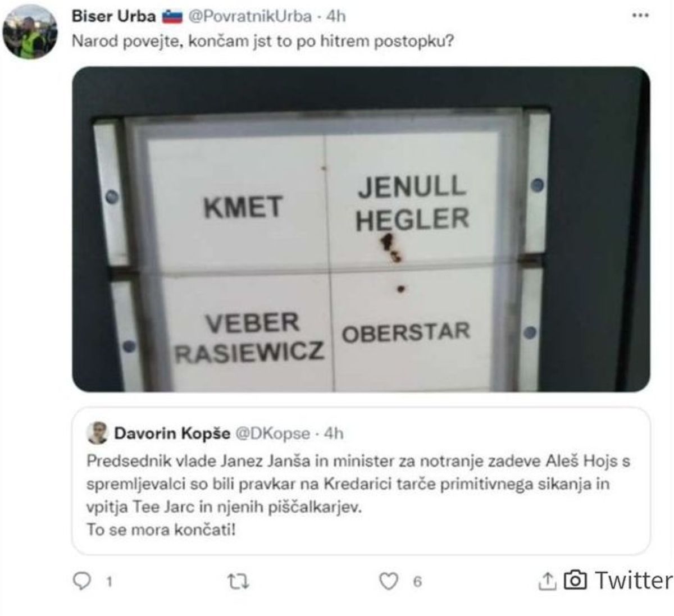Open Davorin Kopše name in quoted tweet
This screenshot has height=616, width=674.
tap(172, 433)
